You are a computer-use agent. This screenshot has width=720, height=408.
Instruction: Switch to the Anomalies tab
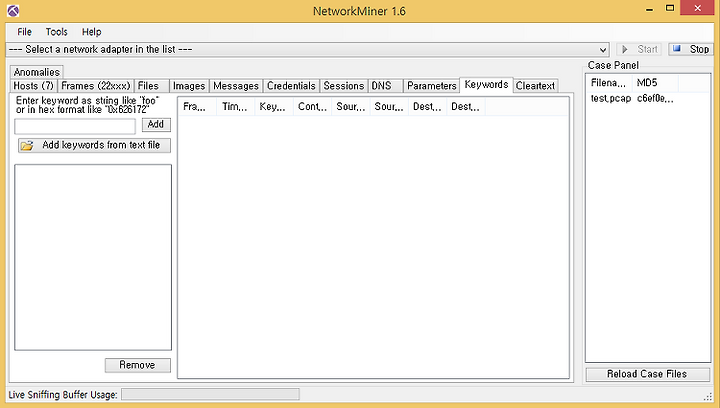(x=36, y=72)
